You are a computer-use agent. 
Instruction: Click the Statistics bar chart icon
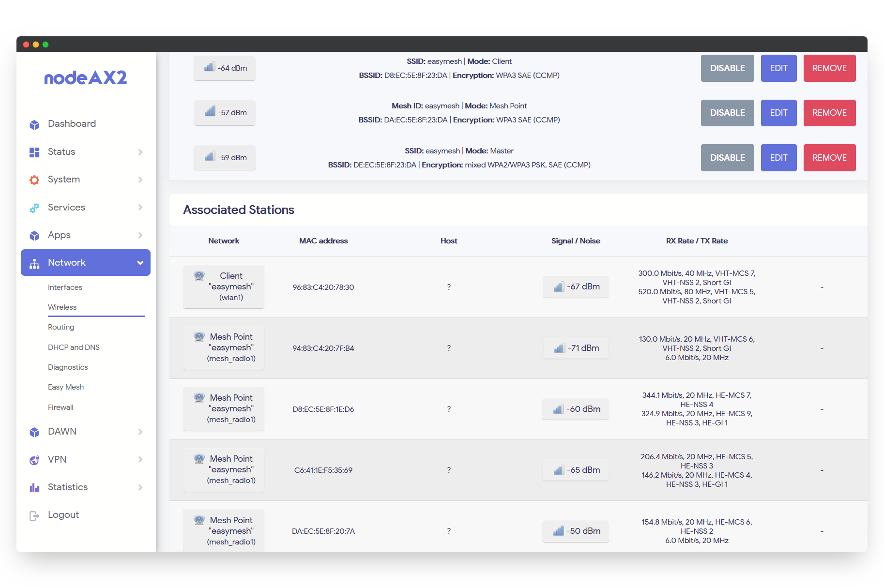point(34,488)
